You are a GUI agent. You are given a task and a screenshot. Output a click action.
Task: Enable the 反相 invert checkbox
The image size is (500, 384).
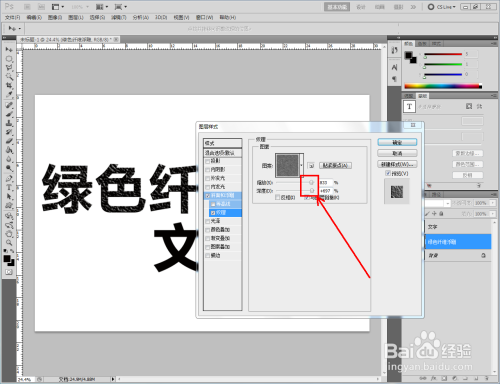click(278, 198)
